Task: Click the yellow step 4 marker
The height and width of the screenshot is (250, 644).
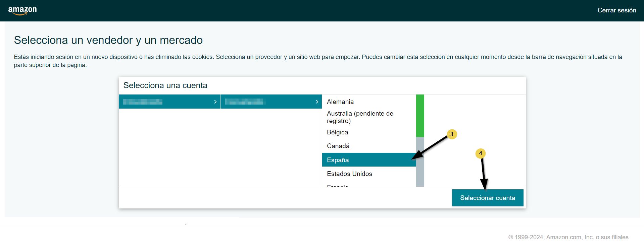Action: 480,153
